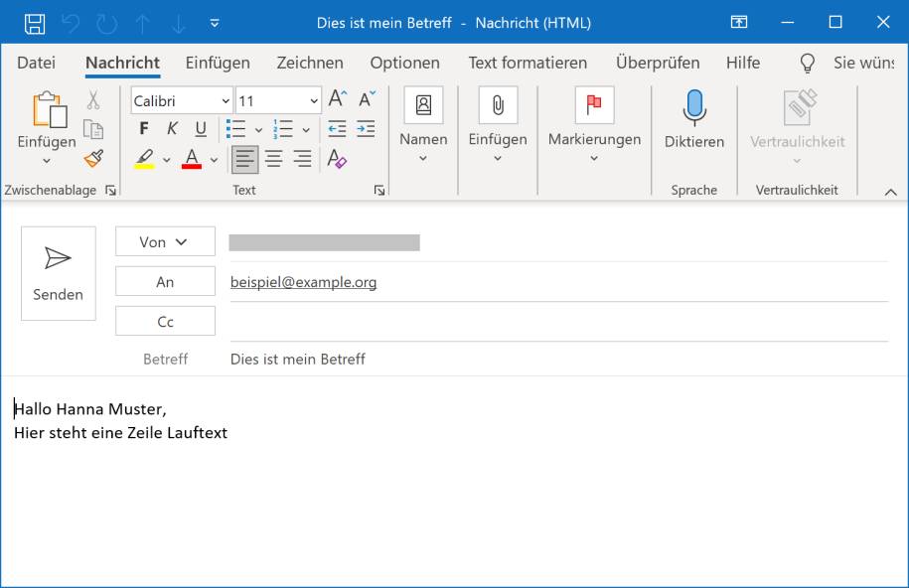Toggle bold formatting with the F button
This screenshot has height=588, width=909.
[x=143, y=128]
